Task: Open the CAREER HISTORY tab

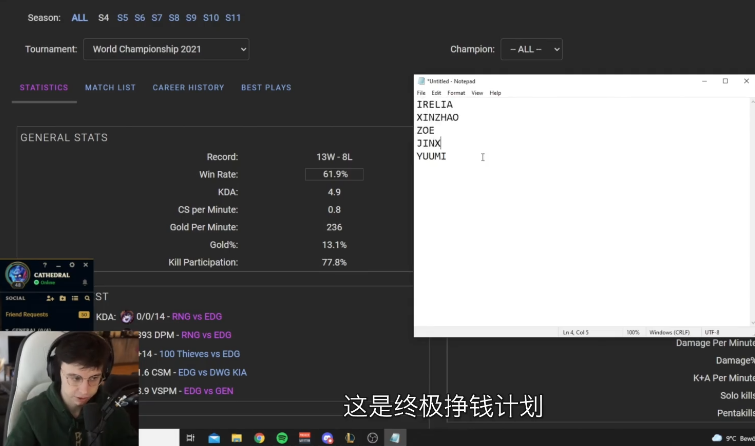Action: coord(188,88)
